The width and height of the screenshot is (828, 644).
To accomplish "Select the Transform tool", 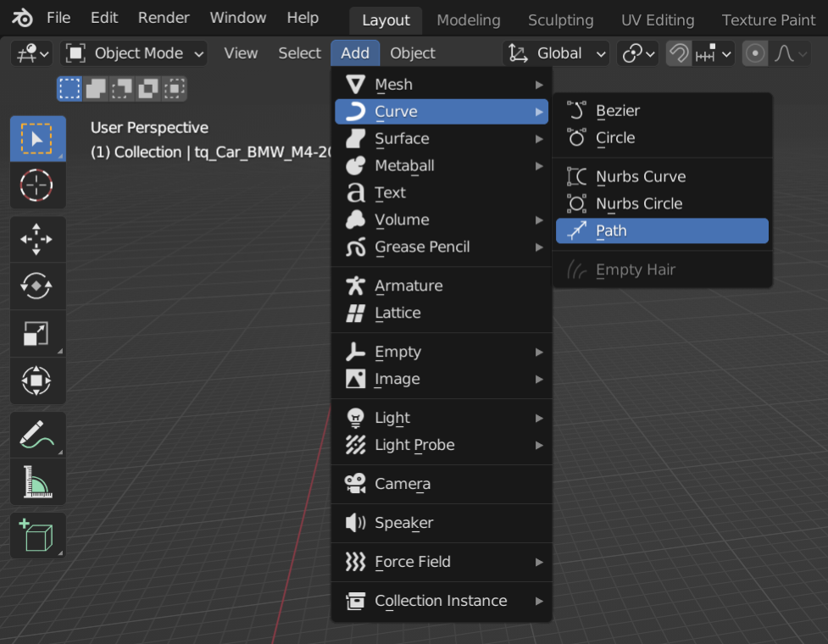I will [x=36, y=380].
